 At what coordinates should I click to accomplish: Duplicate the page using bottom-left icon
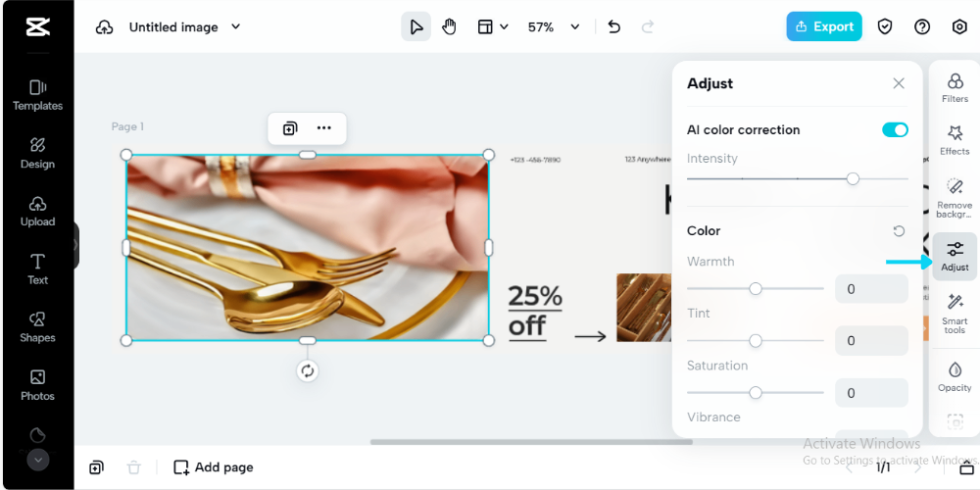click(x=96, y=466)
